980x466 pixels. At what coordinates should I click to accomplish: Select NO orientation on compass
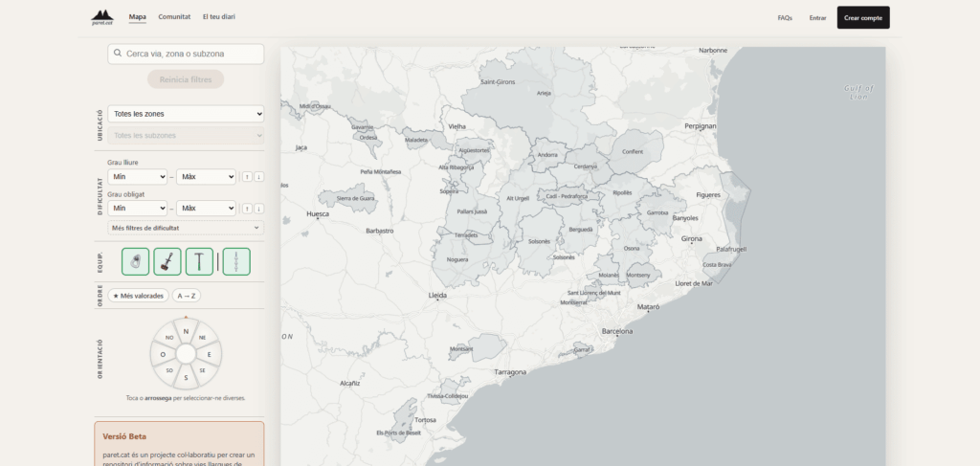[169, 338]
